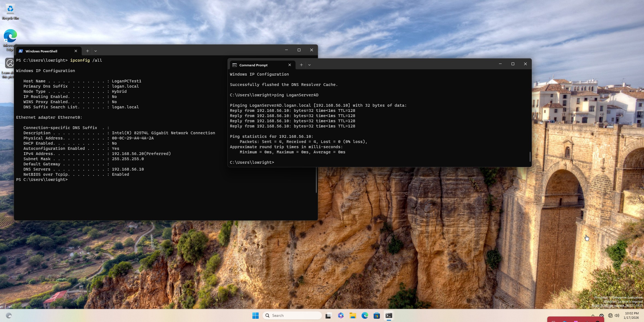Viewport: 644px width, 322px height.
Task: Expand the Command Prompt profile dropdown chevron
Action: click(309, 65)
